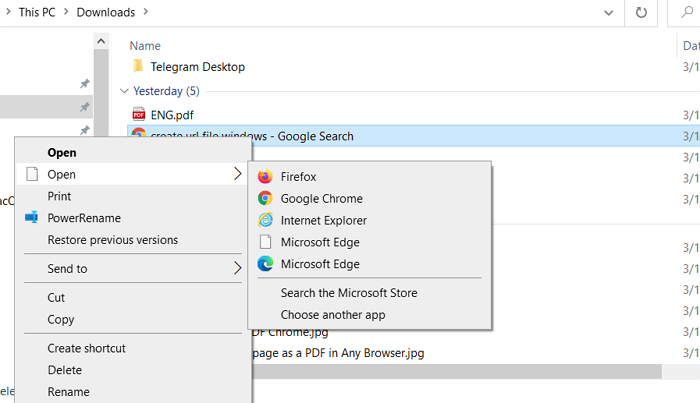The width and height of the screenshot is (700, 403).
Task: Click Search the Microsoft Store
Action: [349, 293]
